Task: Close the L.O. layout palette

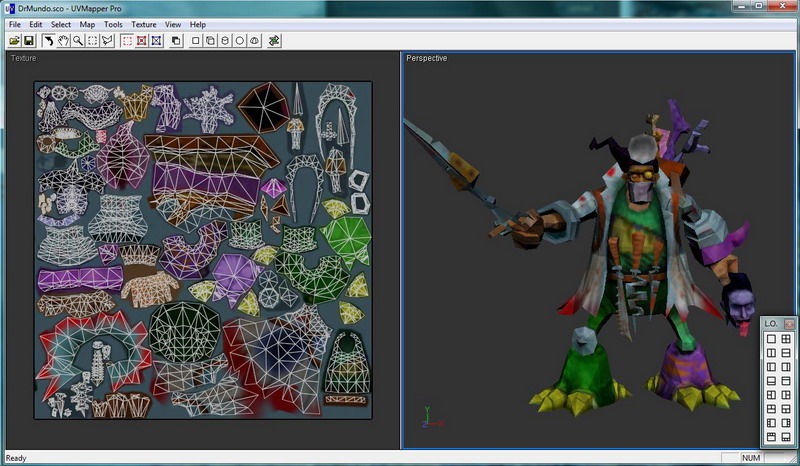Action: tap(789, 324)
